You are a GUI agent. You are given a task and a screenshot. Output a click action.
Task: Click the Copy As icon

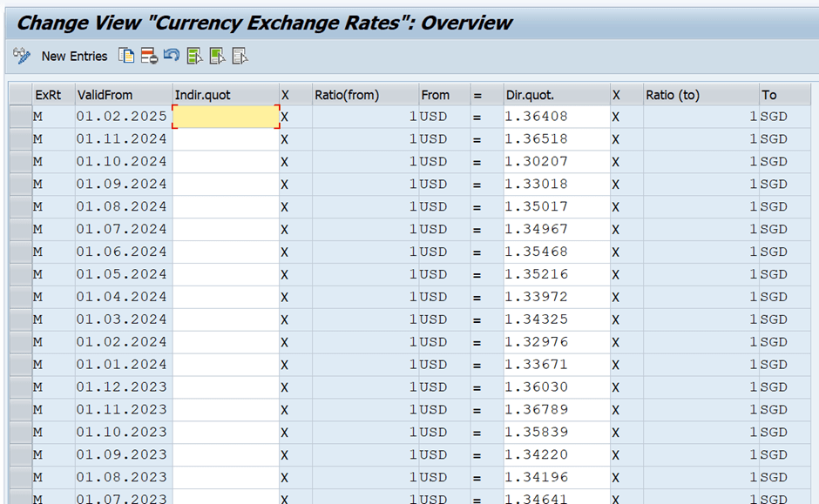pyautogui.click(x=127, y=56)
